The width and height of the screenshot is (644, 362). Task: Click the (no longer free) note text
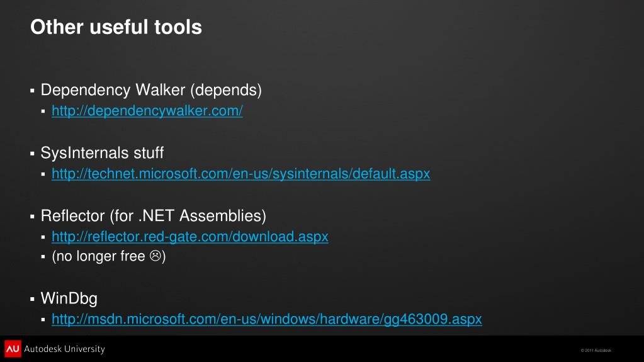tap(109, 256)
